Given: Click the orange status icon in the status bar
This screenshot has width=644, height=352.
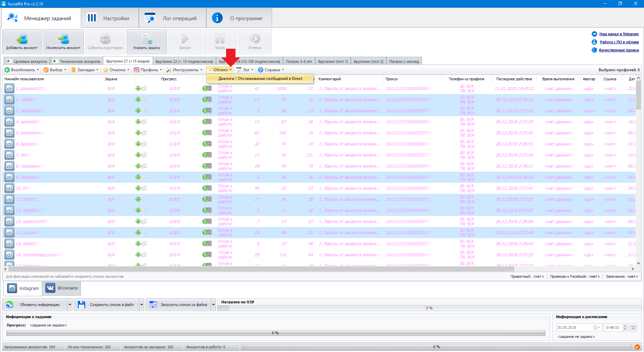Looking at the screenshot, I should 637,347.
